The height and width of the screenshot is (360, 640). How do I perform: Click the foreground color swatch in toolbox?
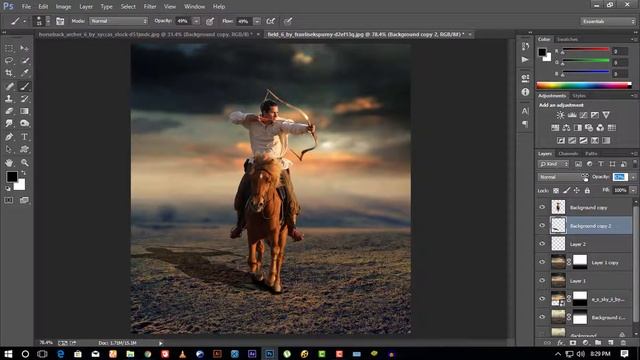(12, 177)
